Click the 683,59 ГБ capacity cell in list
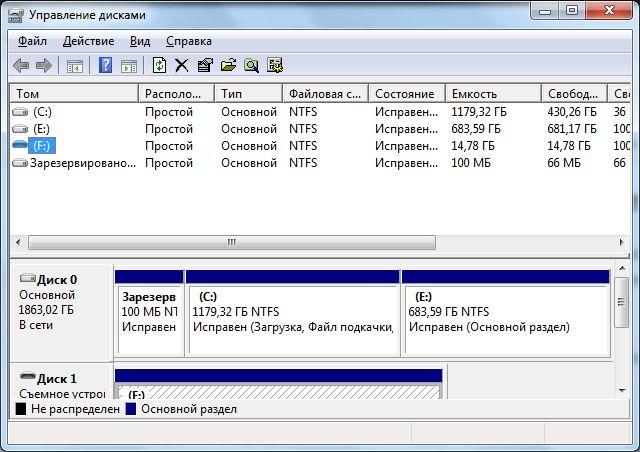This screenshot has height=452, width=640. coord(476,129)
